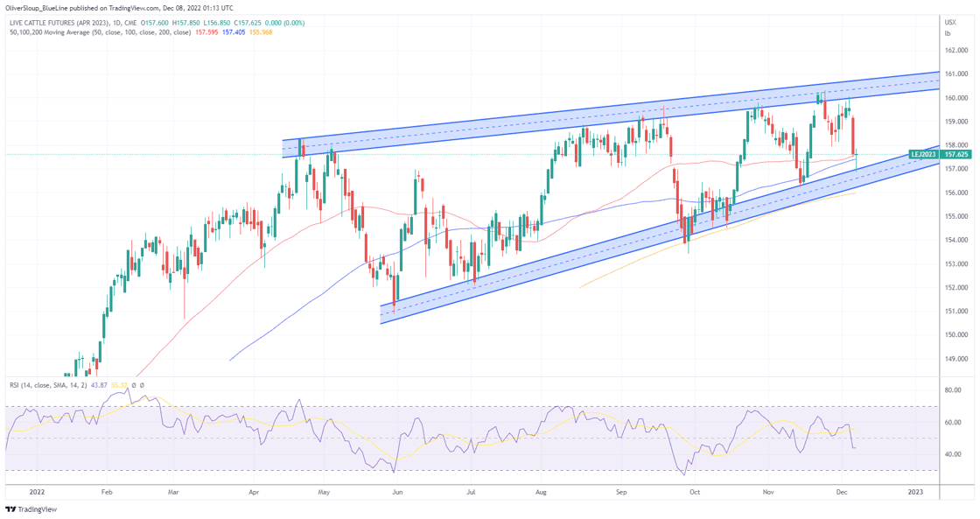Click the LEJ2023 symbol label on price axis
This screenshot has width=980, height=519.
point(924,154)
